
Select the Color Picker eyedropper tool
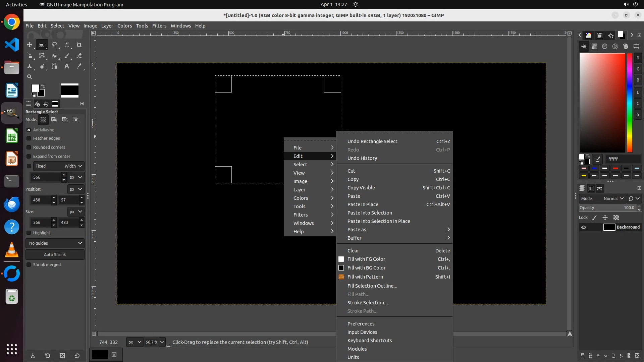point(79,66)
